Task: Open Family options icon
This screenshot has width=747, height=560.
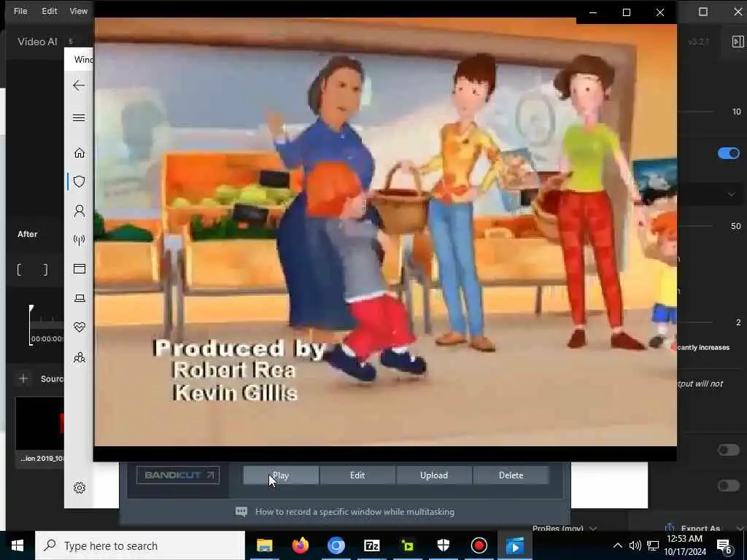Action: [x=79, y=357]
